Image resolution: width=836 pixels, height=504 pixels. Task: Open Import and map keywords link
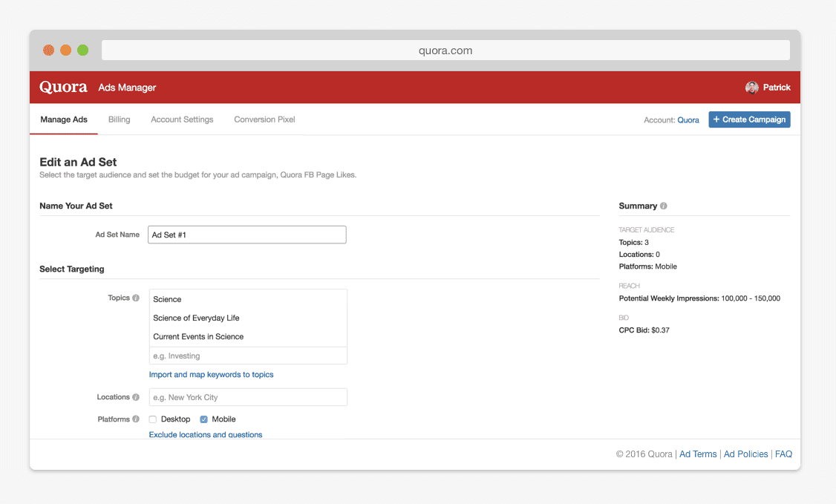click(x=211, y=375)
